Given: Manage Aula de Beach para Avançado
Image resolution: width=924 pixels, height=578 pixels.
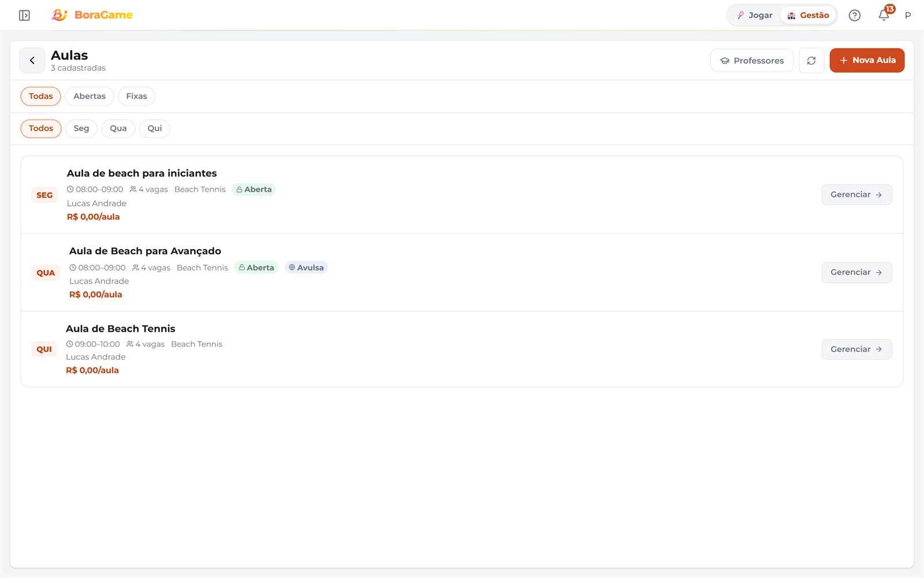Looking at the screenshot, I should (x=856, y=272).
